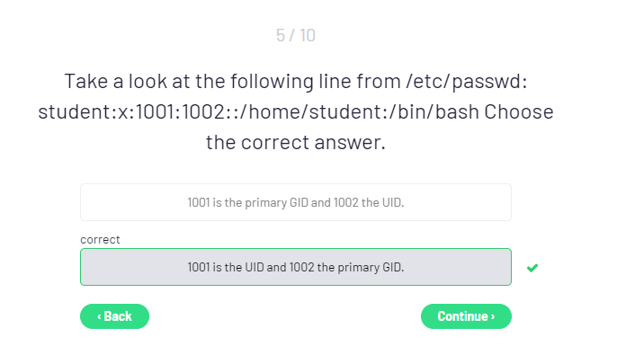Select answer '1001 is the UID and 1002 the primary GID'
Image resolution: width=626 pixels, height=364 pixels.
tap(295, 267)
